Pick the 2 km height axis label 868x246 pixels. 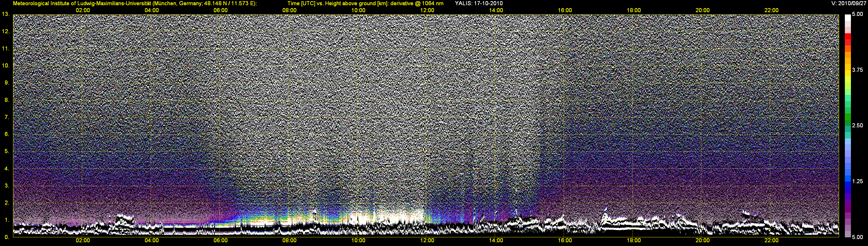[7, 203]
